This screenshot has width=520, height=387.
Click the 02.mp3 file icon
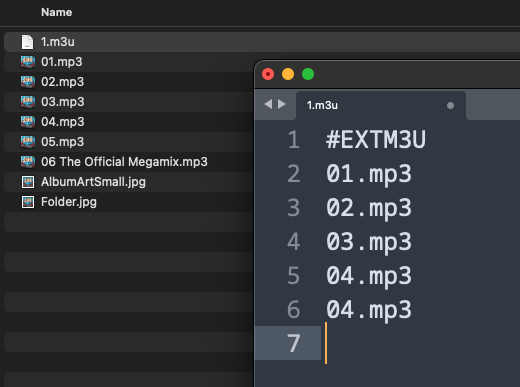coord(28,82)
